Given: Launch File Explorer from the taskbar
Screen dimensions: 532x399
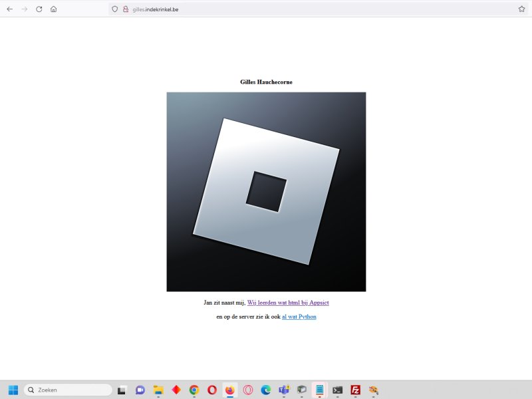Looking at the screenshot, I should [x=158, y=390].
